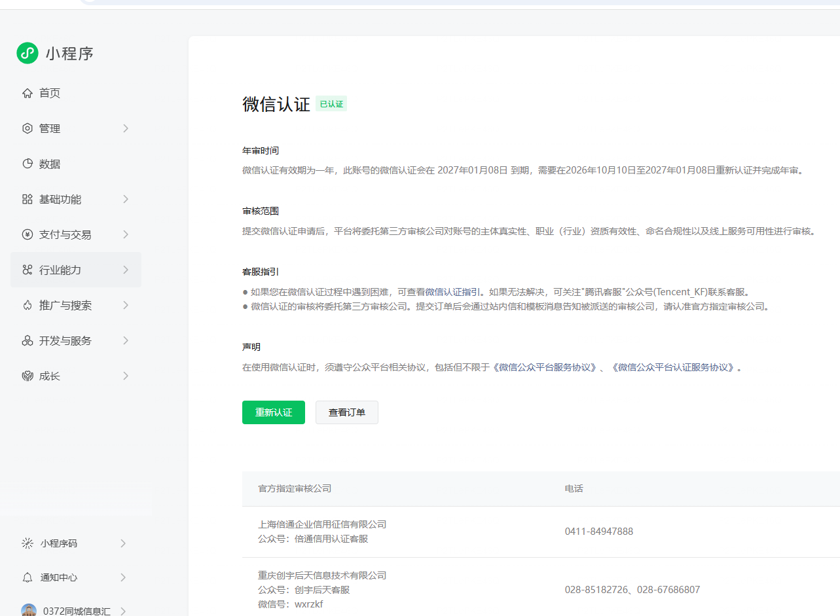Expand the 支付与交易 submenu chevron
Screen dimensions: 840x616
(125, 234)
